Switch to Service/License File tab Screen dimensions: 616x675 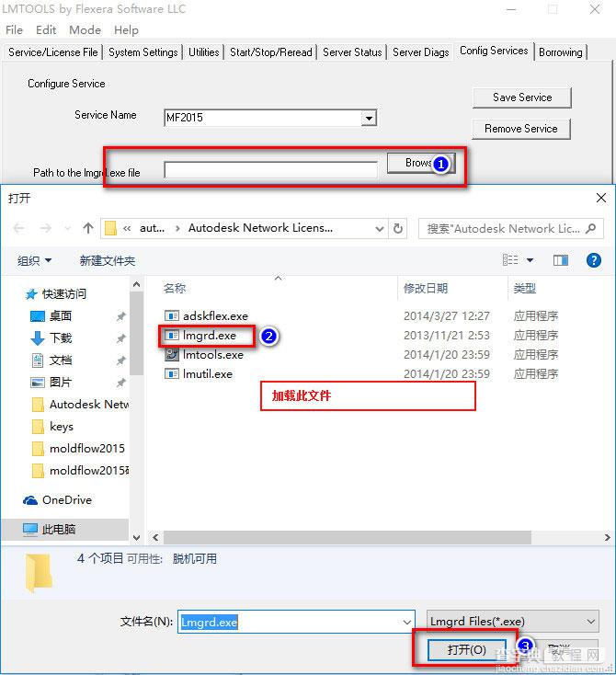pyautogui.click(x=53, y=52)
